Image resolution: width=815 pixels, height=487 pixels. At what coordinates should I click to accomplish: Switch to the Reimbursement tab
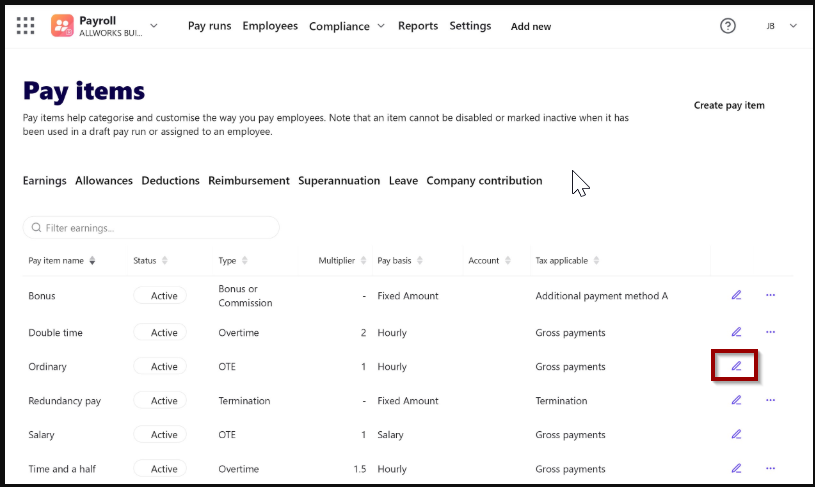[249, 180]
